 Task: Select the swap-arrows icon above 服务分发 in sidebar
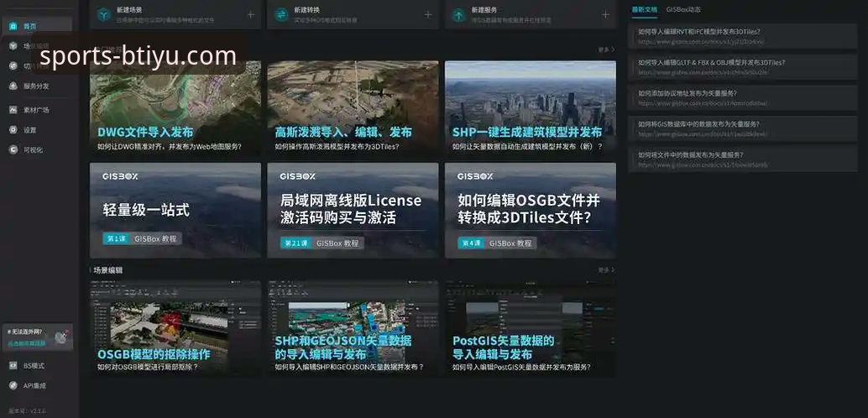13,65
